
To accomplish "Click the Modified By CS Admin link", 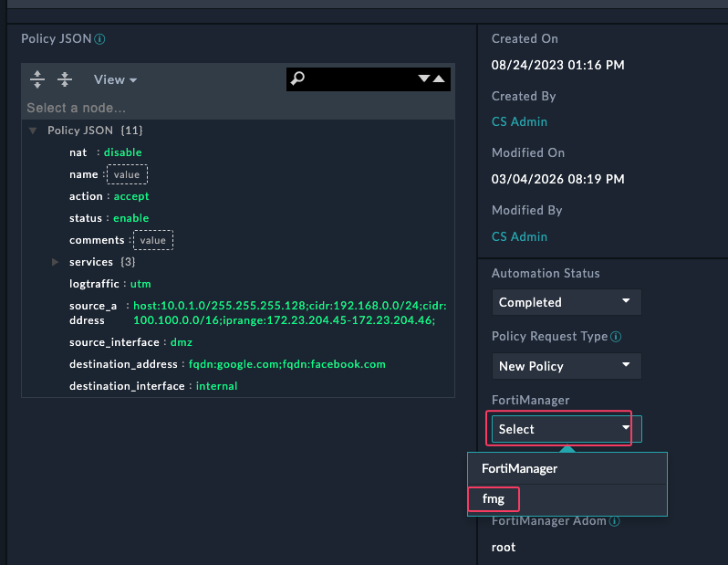I will click(x=519, y=236).
